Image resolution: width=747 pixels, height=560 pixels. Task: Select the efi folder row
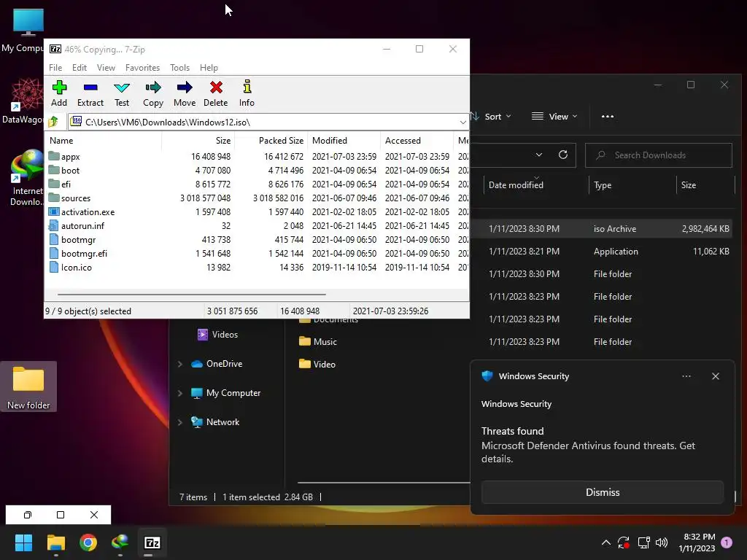tap(258, 184)
